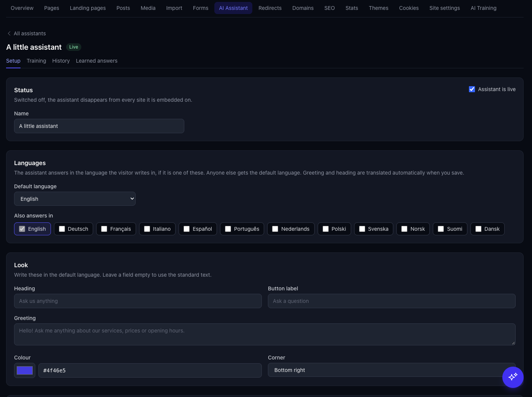The height and width of the screenshot is (397, 532).
Task: Check the Nederlands option
Action: 275,229
